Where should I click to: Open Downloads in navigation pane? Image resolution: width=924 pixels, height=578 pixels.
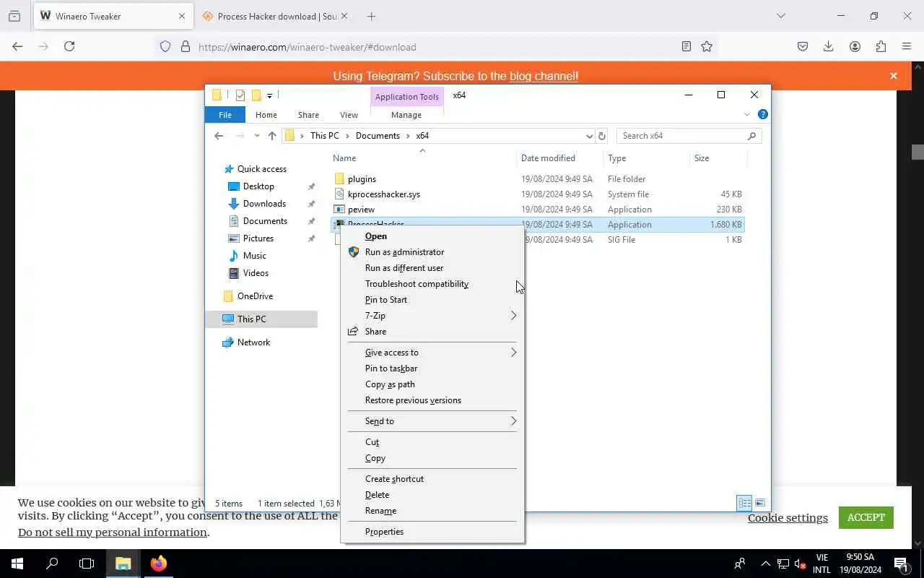(264, 204)
